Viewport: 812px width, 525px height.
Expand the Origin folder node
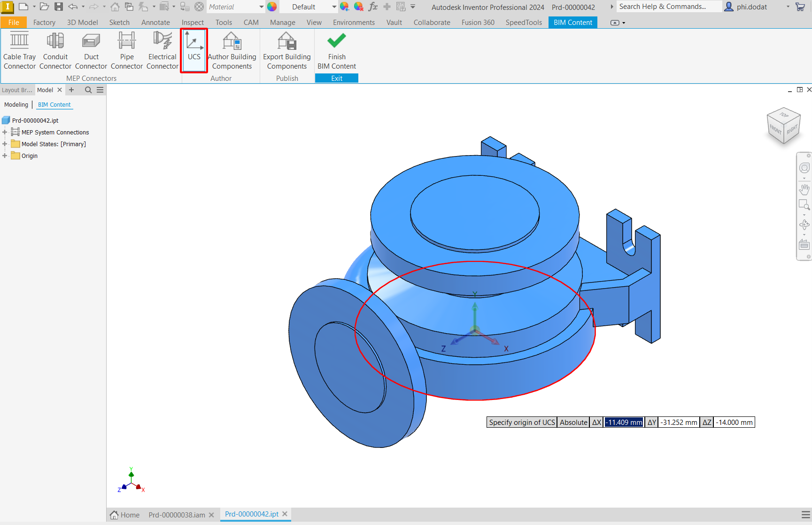click(x=5, y=156)
